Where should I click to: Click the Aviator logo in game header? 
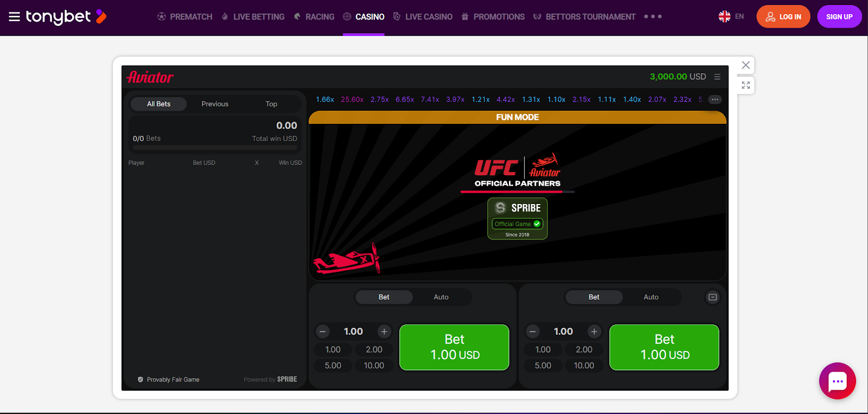point(150,77)
